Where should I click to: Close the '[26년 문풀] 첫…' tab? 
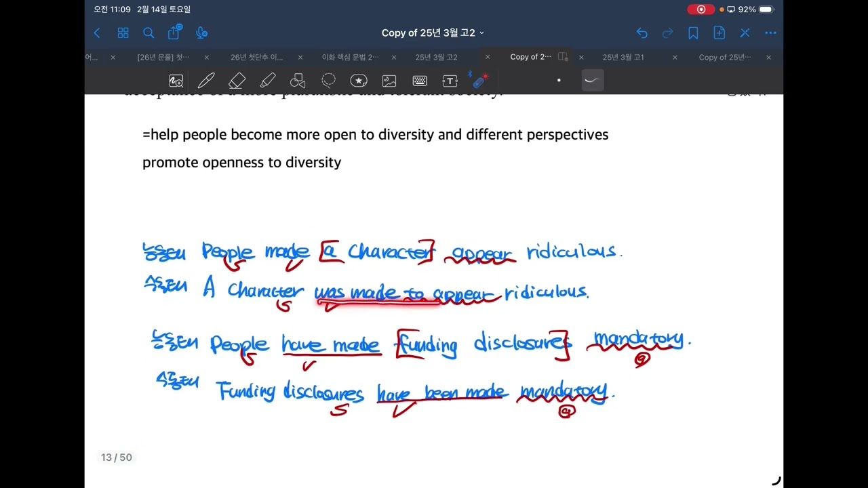tap(207, 58)
